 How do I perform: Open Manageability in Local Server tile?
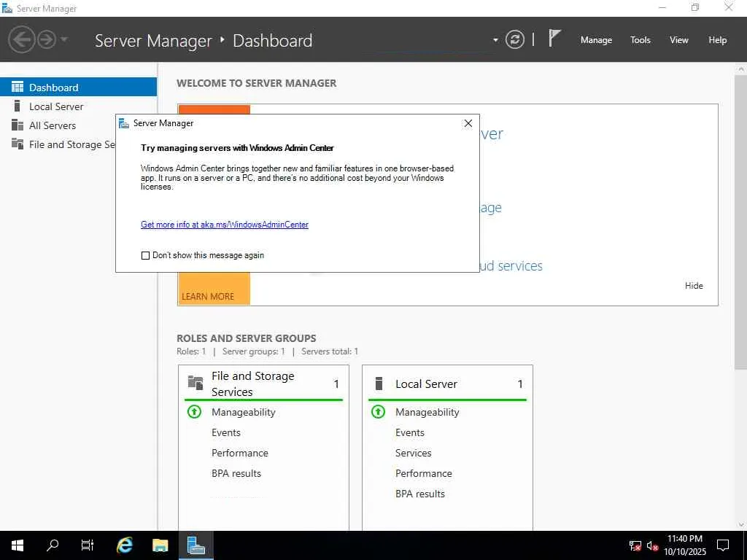coord(427,412)
